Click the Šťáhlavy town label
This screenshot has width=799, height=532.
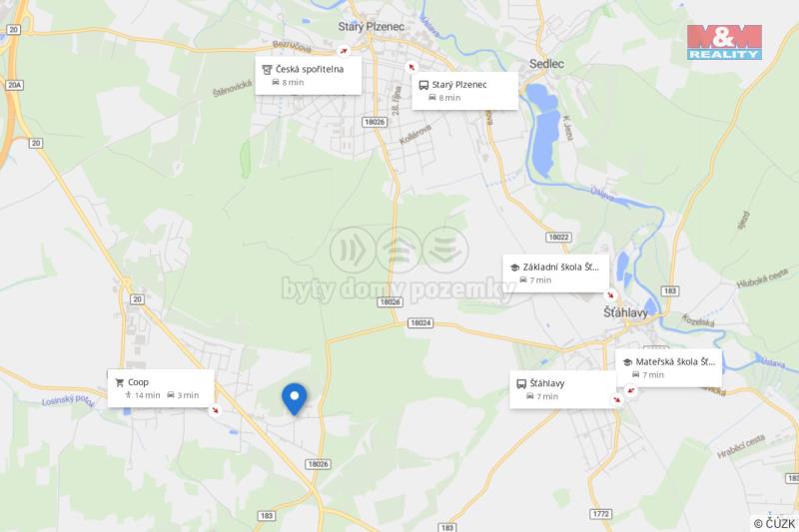pos(626,312)
